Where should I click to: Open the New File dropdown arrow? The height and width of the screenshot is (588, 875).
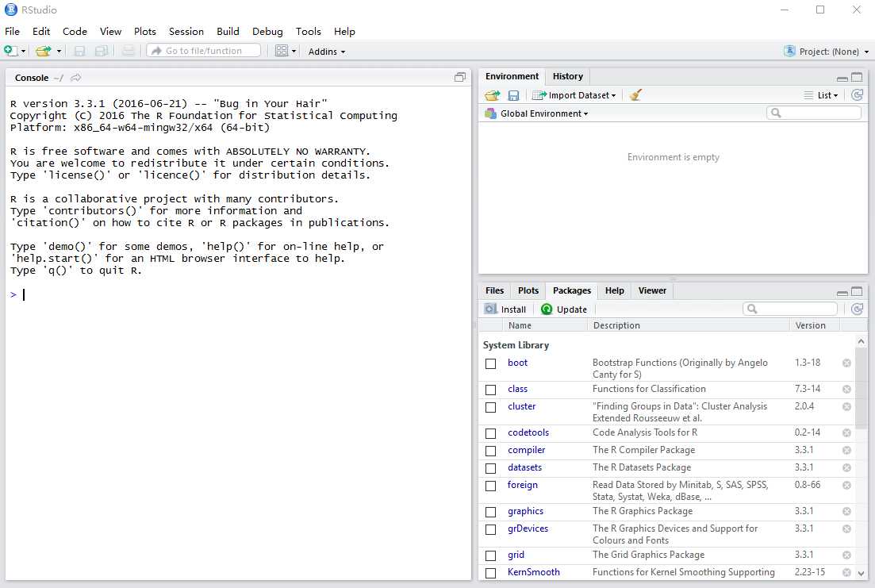[24, 52]
